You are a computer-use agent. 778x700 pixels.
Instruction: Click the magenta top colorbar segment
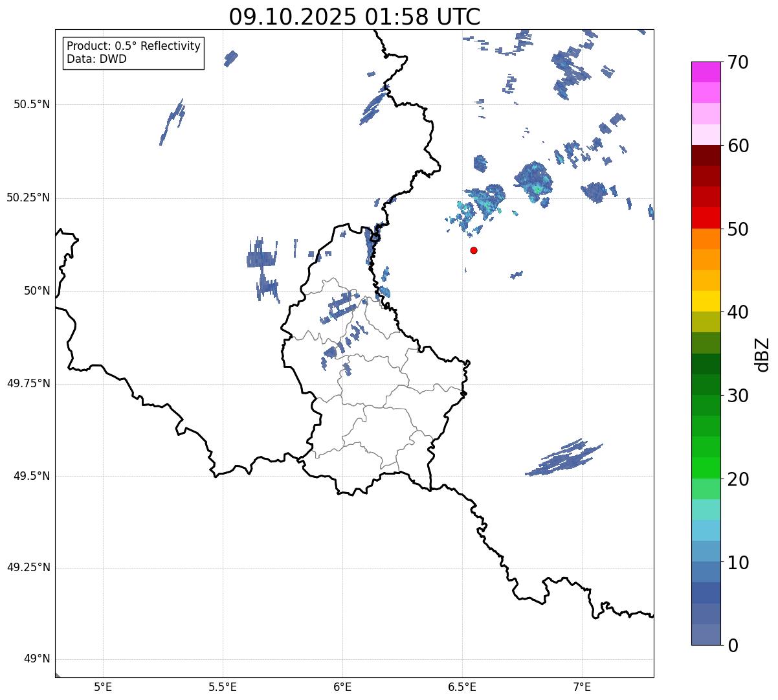[706, 72]
